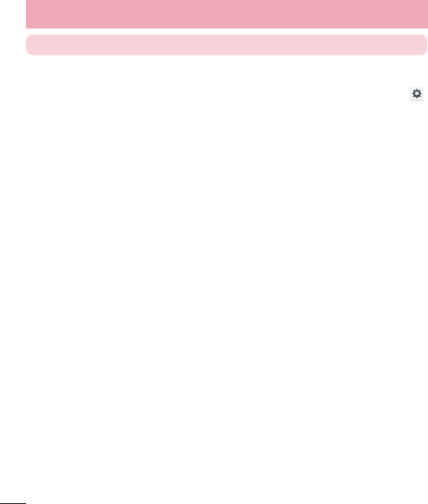428x504 pixels.
Task: Select the dark rose banner area
Action: tap(227, 14)
